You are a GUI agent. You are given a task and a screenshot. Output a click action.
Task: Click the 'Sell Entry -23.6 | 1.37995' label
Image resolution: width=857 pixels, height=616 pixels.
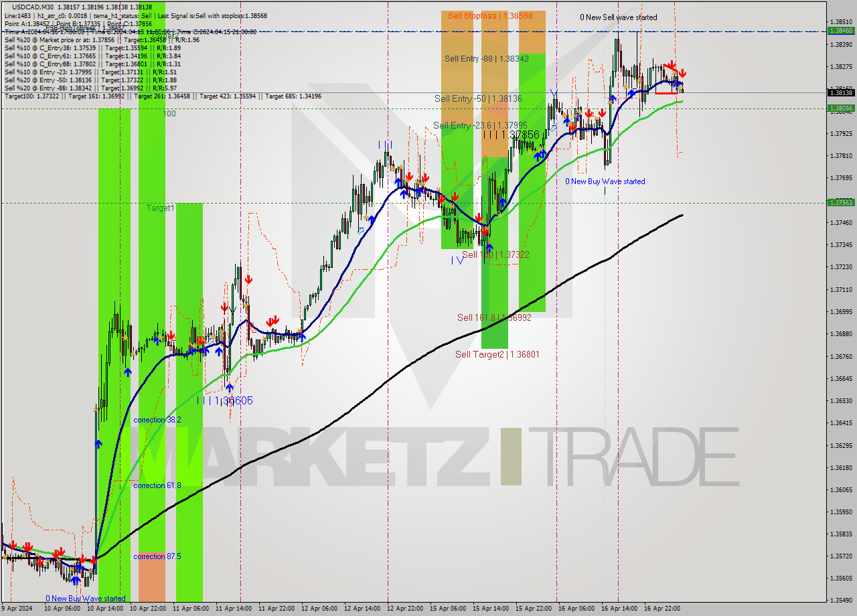(x=480, y=125)
